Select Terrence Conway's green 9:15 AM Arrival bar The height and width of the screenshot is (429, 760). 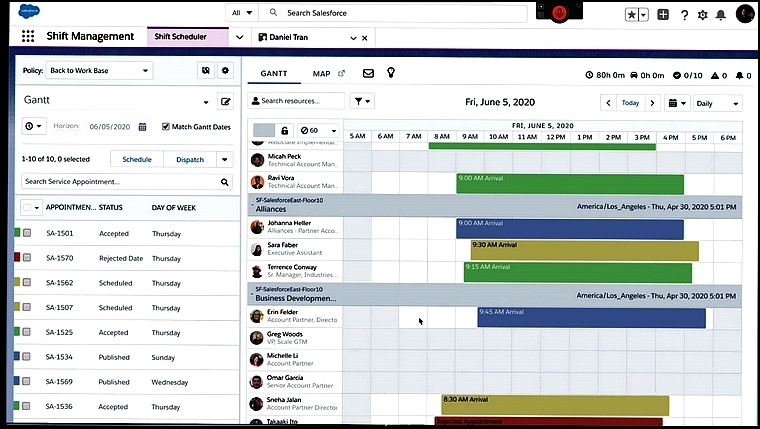[578, 273]
